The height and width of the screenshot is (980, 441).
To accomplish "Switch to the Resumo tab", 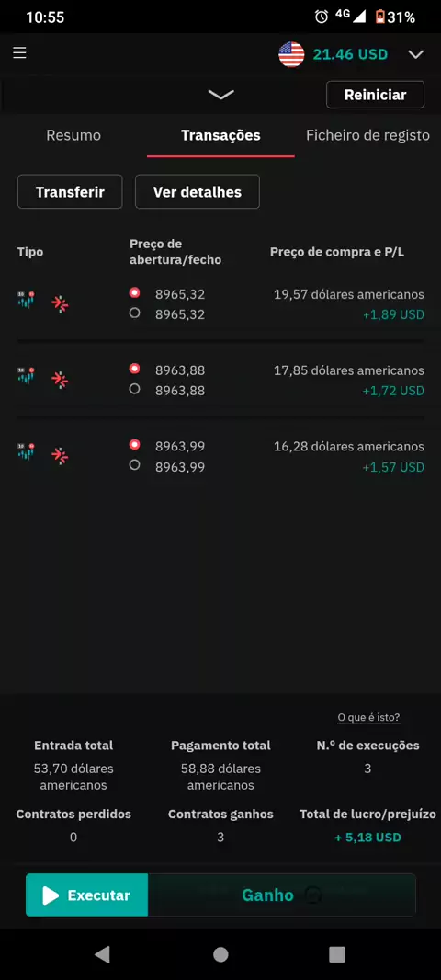I will click(73, 135).
